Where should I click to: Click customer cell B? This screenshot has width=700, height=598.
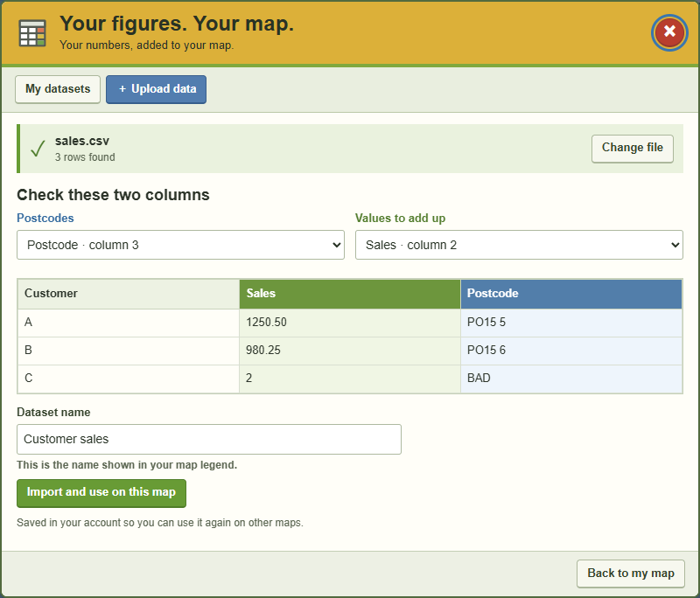tap(129, 351)
